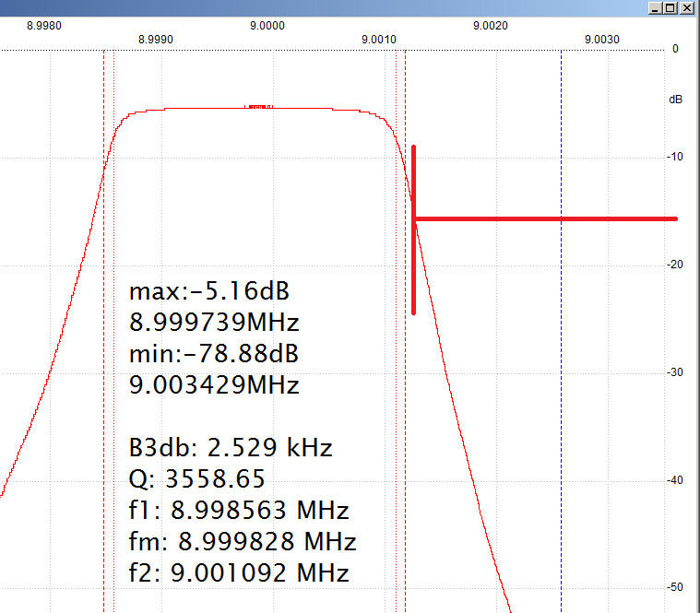Click the fm: 8.999828 MHz value

coord(242,541)
